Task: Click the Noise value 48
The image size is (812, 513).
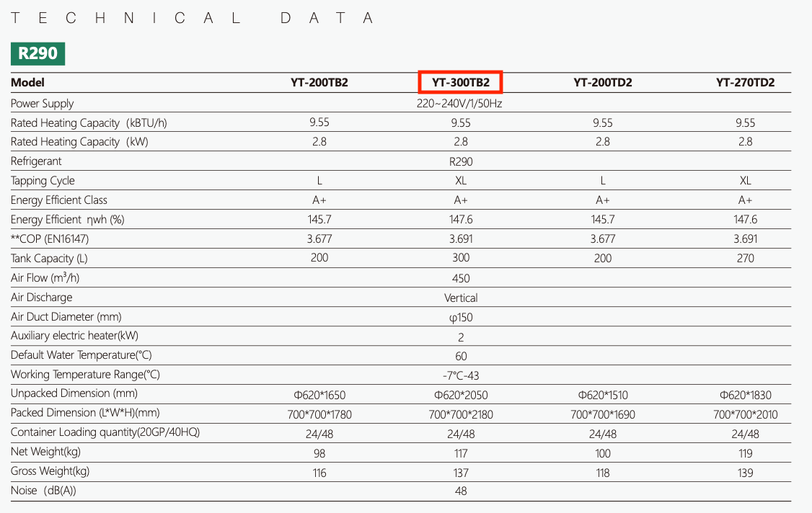Action: [461, 491]
